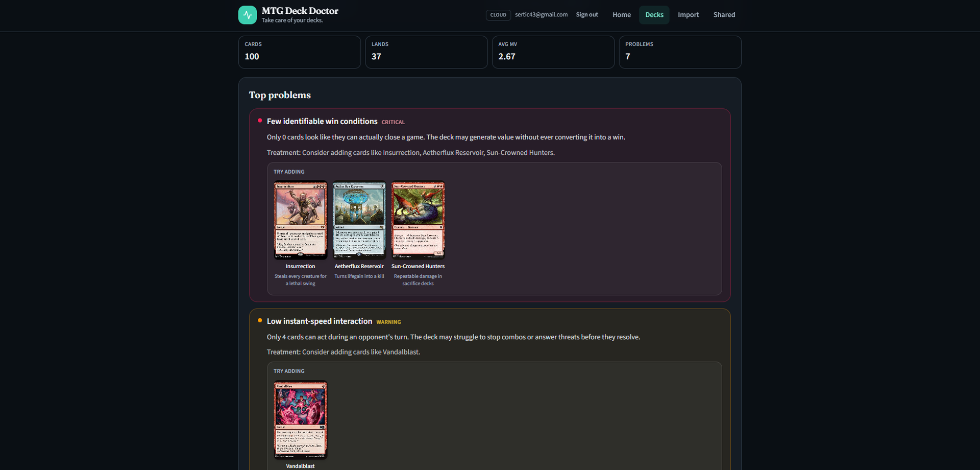Select the Cards count stat card
Viewport: 980px width, 470px height.
click(300, 52)
